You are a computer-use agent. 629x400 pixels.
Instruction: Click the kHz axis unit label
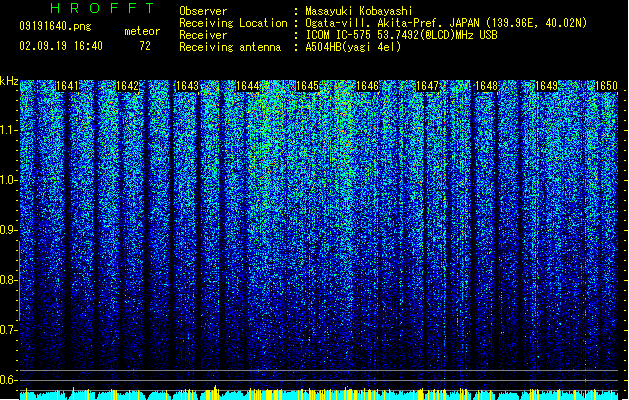(9, 81)
